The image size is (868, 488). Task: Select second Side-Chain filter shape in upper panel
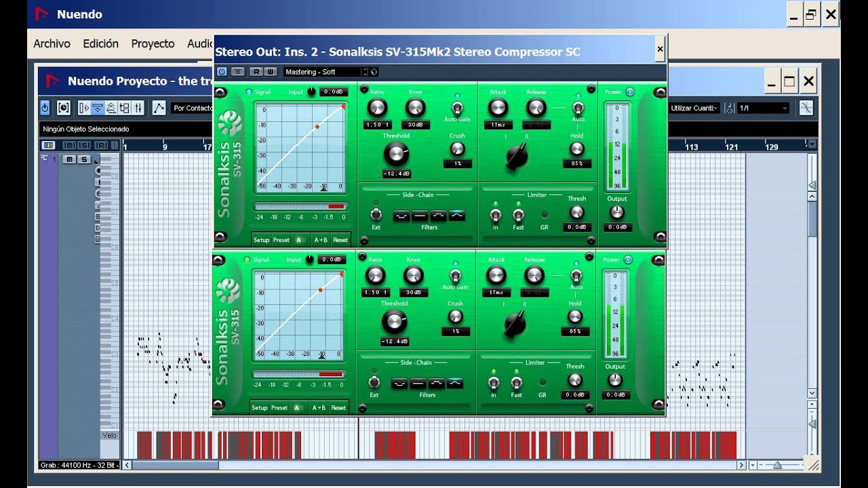point(419,216)
